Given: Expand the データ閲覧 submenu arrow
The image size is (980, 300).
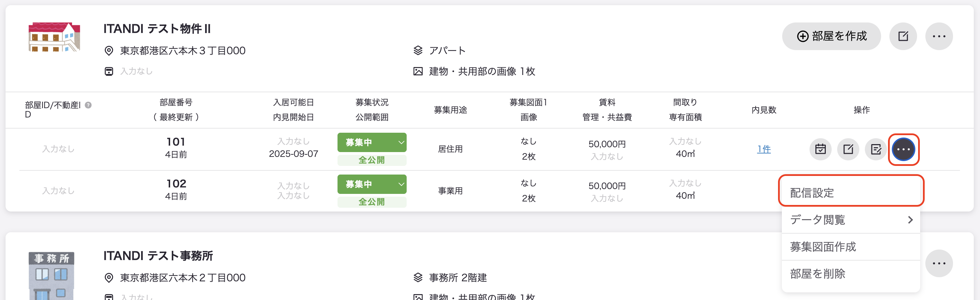Looking at the screenshot, I should click(x=910, y=220).
